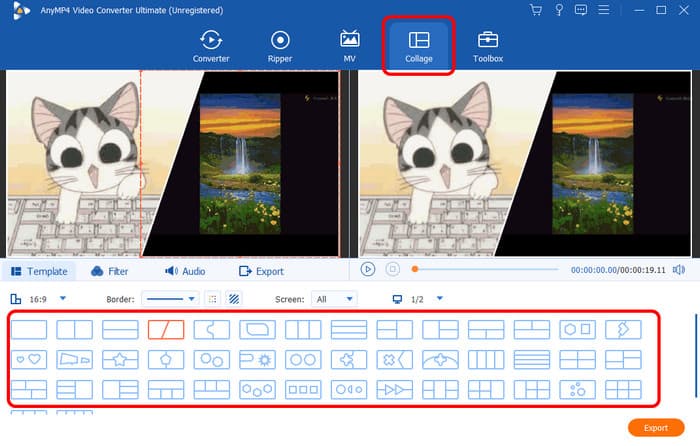
Task: Click the shopping cart purchase icon
Action: tap(535, 10)
